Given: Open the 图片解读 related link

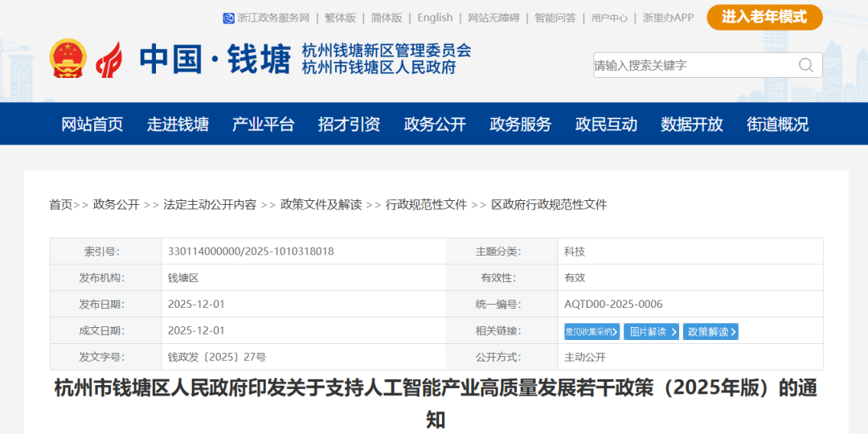Looking at the screenshot, I should 651,331.
